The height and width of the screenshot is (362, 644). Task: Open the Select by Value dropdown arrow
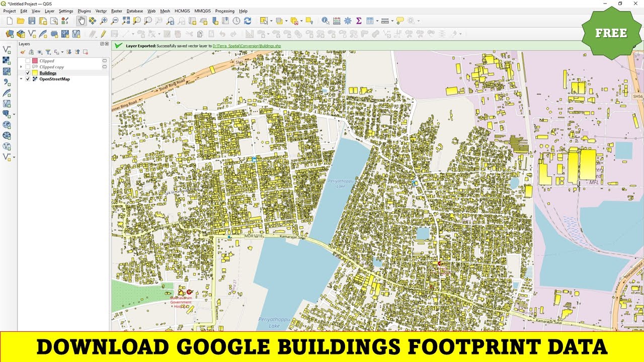coord(286,21)
